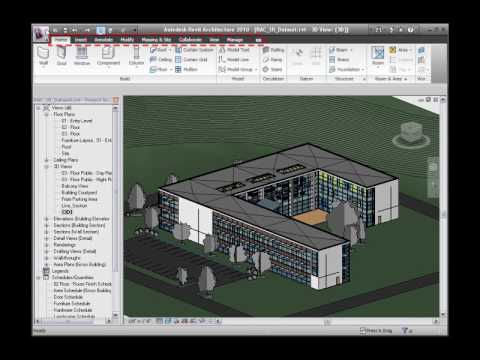Select the 01 - Entry Level floor plan
Image resolution: width=480 pixels, height=360 pixels.
click(x=77, y=121)
